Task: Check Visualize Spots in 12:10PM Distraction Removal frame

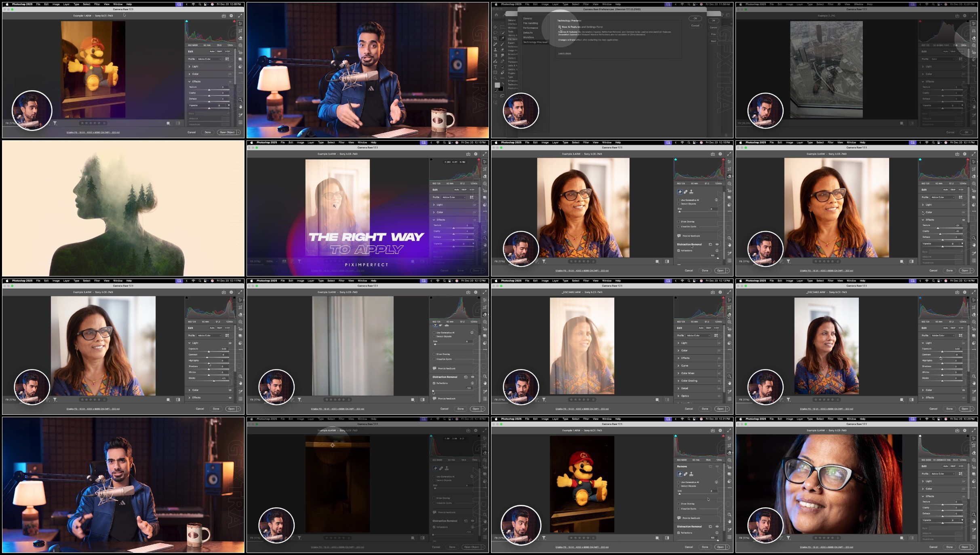Action: click(x=679, y=226)
